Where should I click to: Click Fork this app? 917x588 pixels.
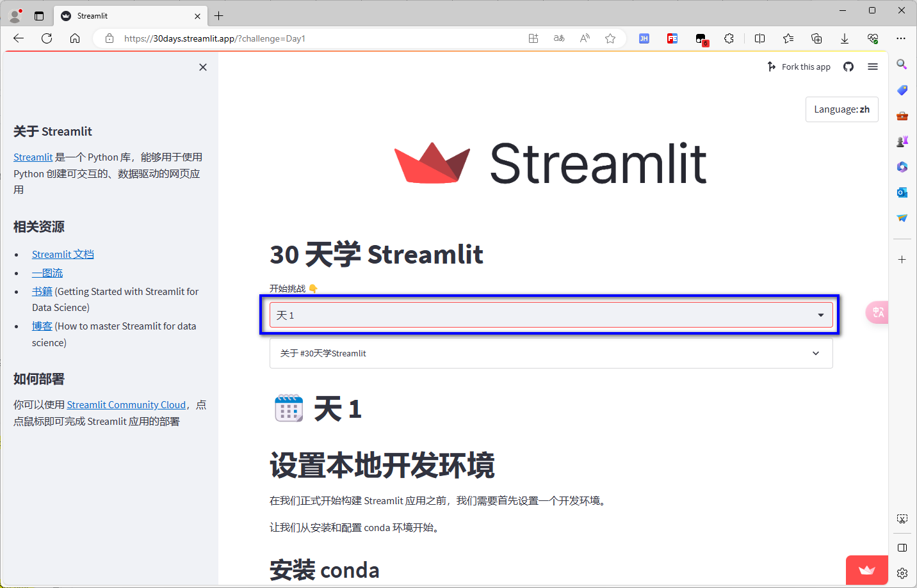(799, 67)
